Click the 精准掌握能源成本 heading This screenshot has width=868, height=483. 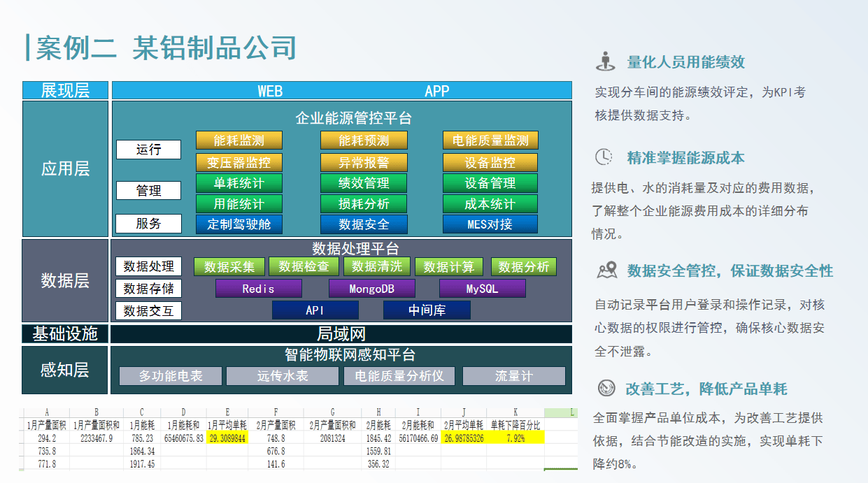tap(686, 157)
